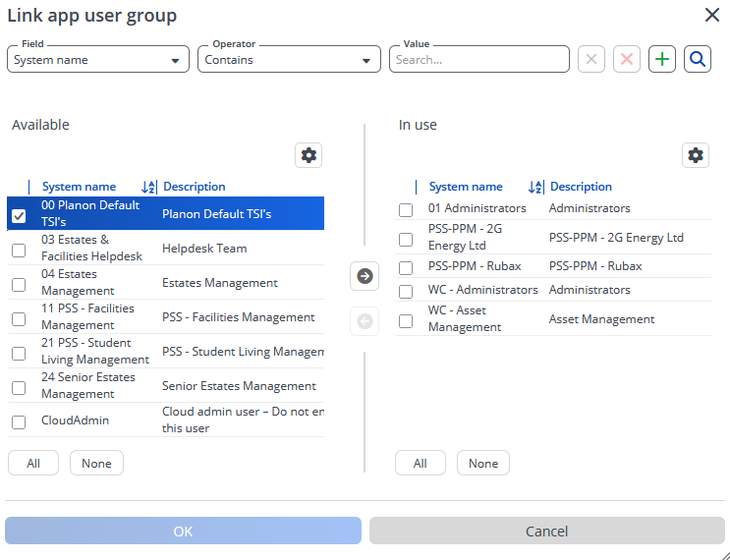Click None button under Available list
This screenshot has width=730, height=560.
(96, 463)
